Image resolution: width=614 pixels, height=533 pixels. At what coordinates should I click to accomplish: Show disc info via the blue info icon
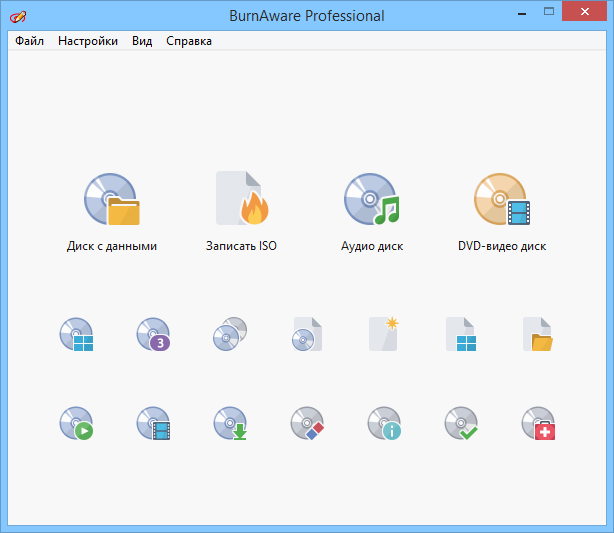click(384, 424)
